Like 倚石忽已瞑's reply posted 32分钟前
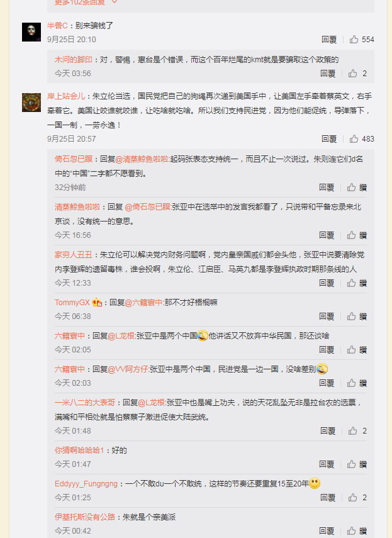This screenshot has height=538, width=392. (351, 188)
